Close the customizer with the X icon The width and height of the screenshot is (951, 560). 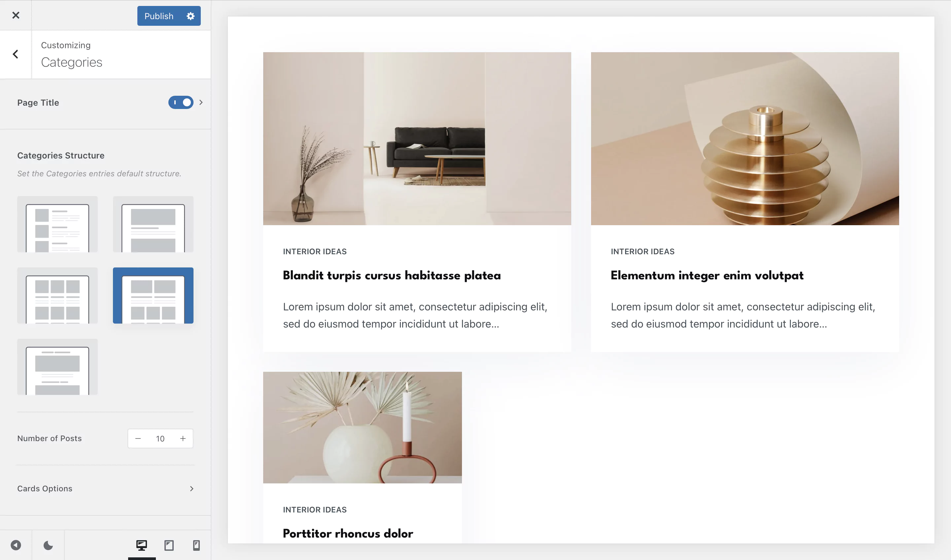click(16, 15)
